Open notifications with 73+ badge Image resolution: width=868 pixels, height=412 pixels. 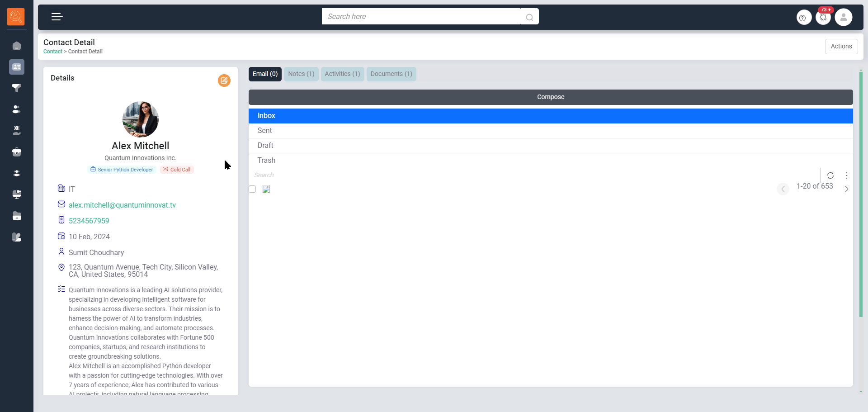(823, 17)
